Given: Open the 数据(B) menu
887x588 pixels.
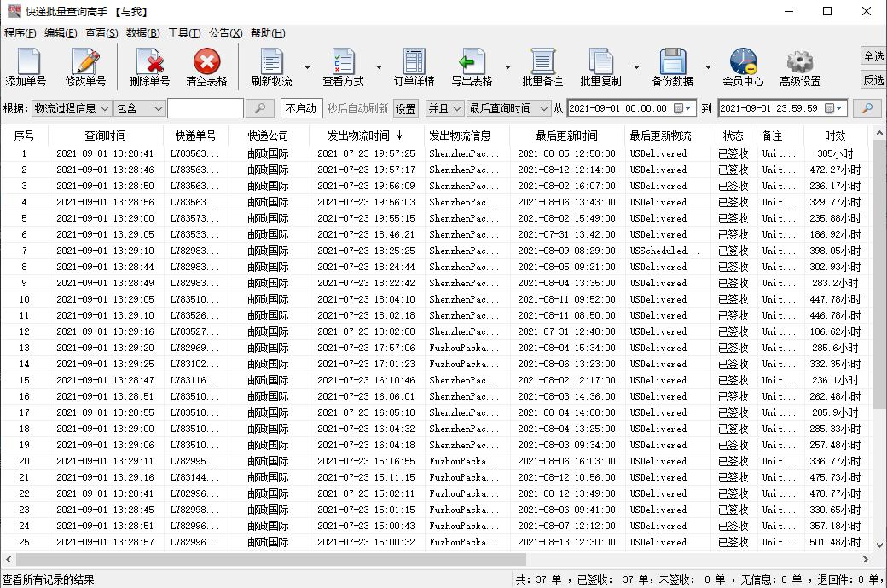Looking at the screenshot, I should 142,33.
